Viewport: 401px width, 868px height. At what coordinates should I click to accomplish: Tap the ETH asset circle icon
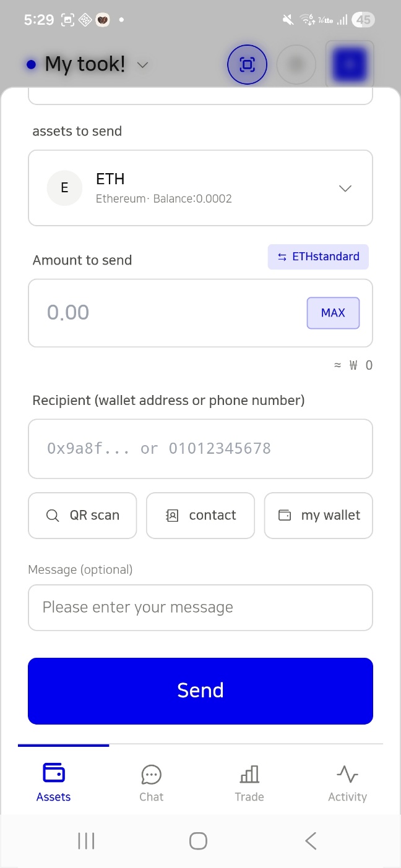[x=64, y=188]
